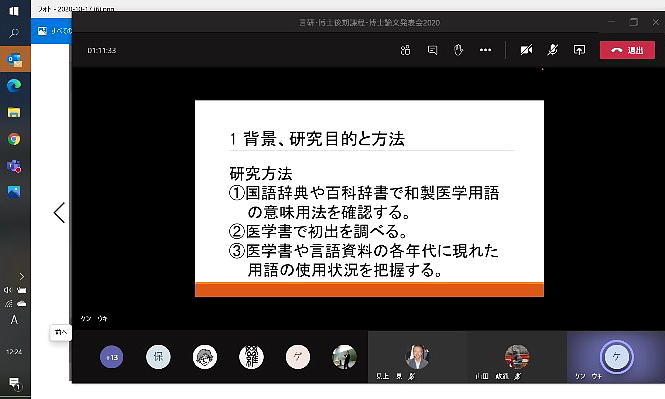Open the meeting chat conversation icon
Screen dimensions: 665x399
click(432, 50)
